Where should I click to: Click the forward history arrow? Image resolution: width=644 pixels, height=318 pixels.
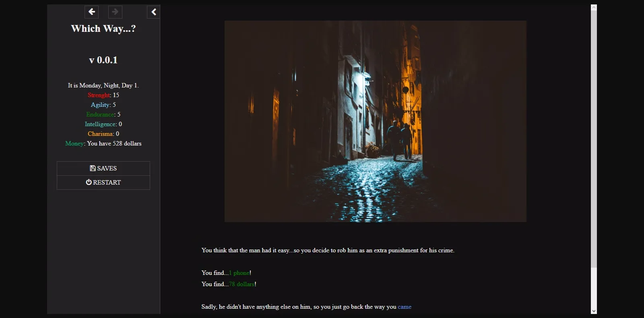[115, 12]
